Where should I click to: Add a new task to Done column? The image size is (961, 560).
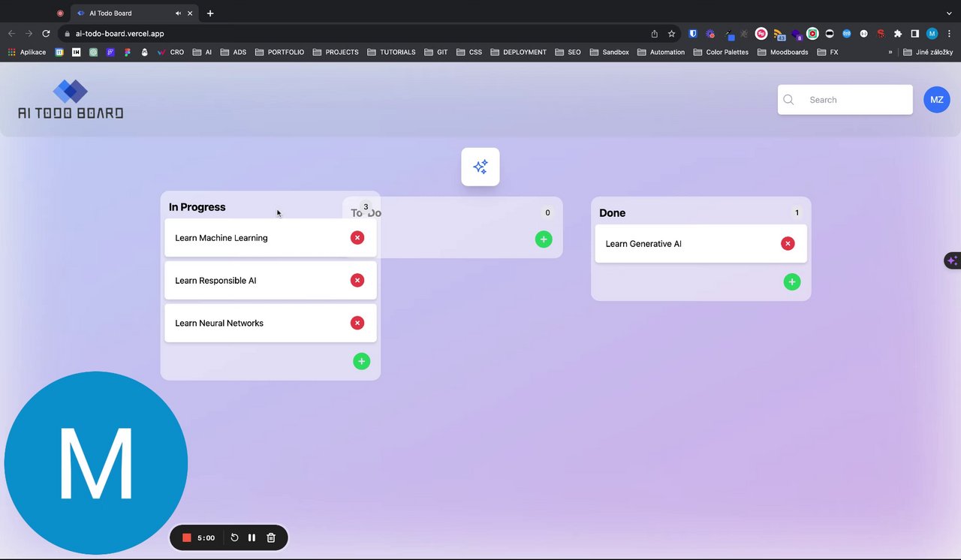(x=792, y=282)
